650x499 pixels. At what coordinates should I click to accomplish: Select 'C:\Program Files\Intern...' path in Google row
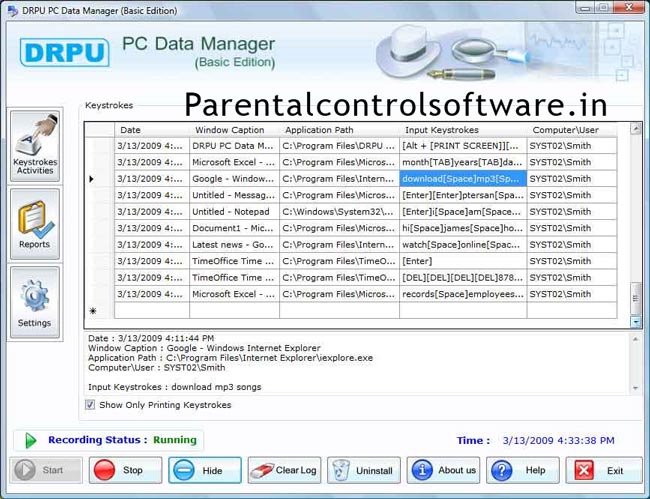(340, 179)
